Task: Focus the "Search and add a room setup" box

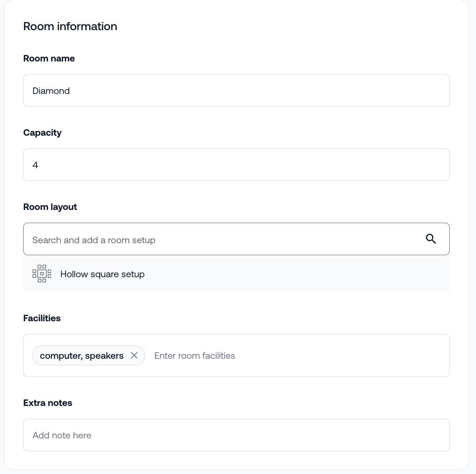Action: pos(224,240)
